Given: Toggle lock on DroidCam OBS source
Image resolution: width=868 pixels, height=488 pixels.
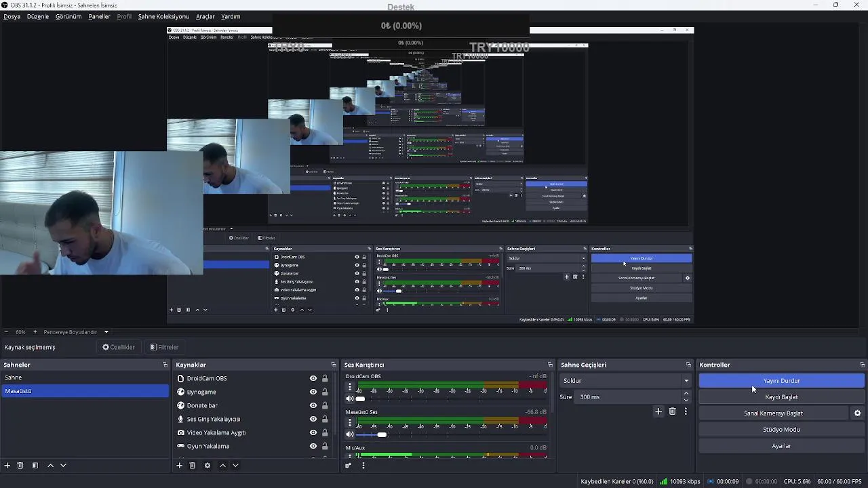Looking at the screenshot, I should (325, 378).
